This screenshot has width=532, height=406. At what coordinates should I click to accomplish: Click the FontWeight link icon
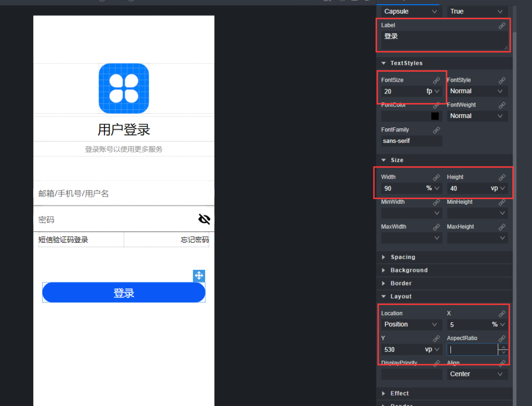click(502, 105)
